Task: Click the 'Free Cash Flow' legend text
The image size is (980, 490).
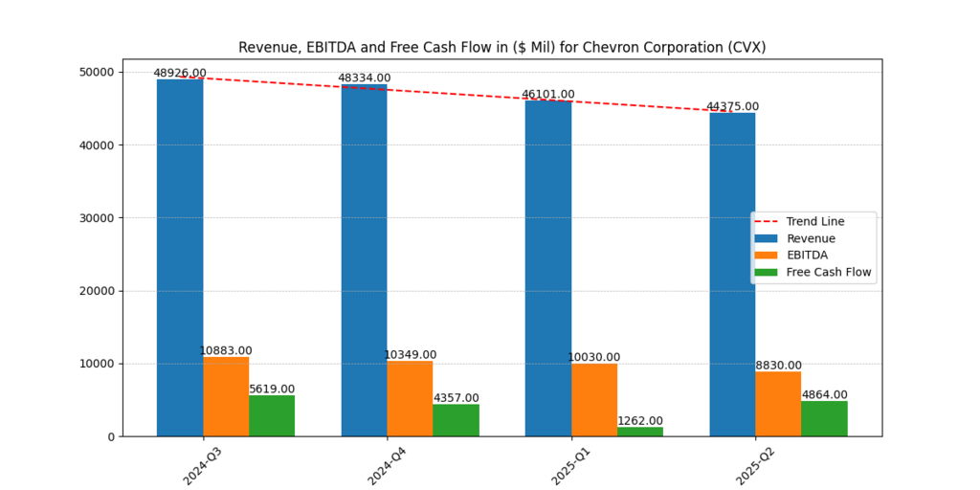Action: [829, 272]
